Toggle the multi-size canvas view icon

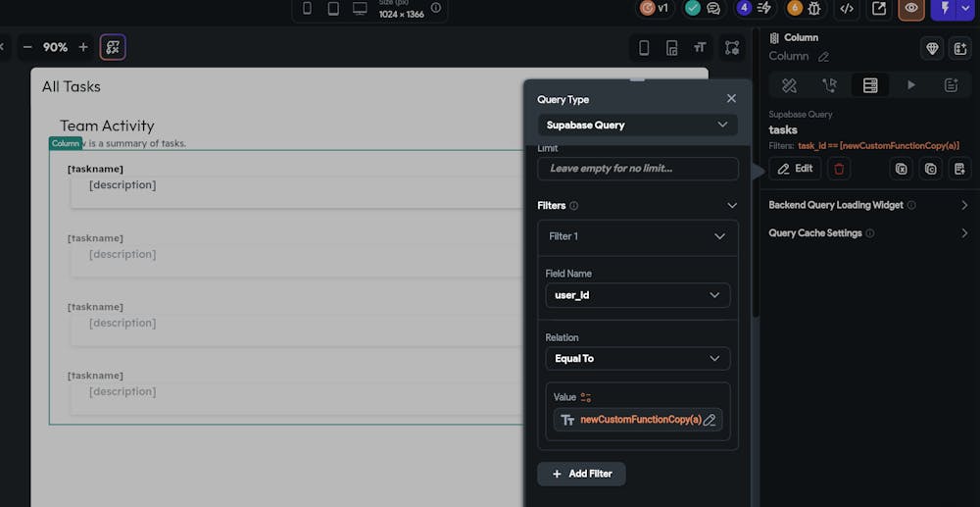tap(672, 47)
